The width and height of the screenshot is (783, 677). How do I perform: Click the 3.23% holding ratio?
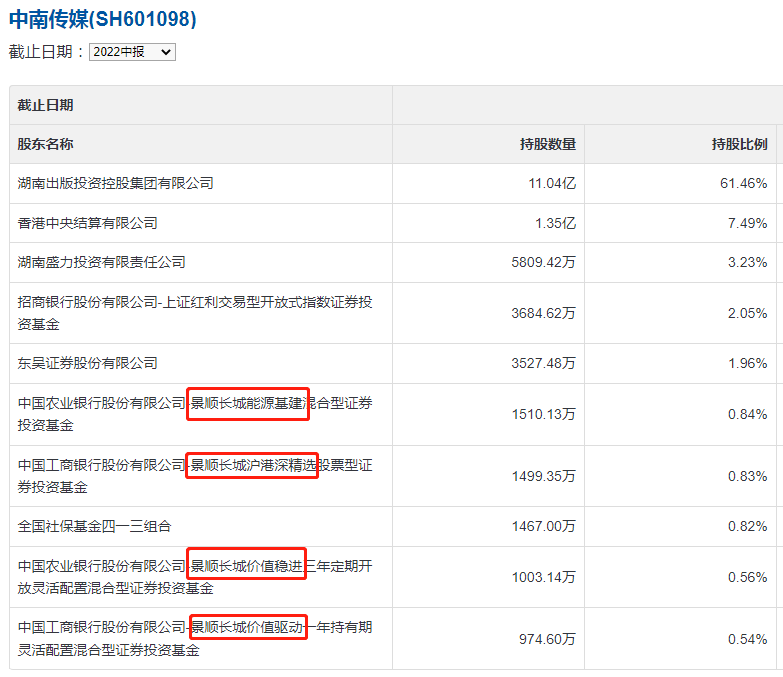click(748, 262)
